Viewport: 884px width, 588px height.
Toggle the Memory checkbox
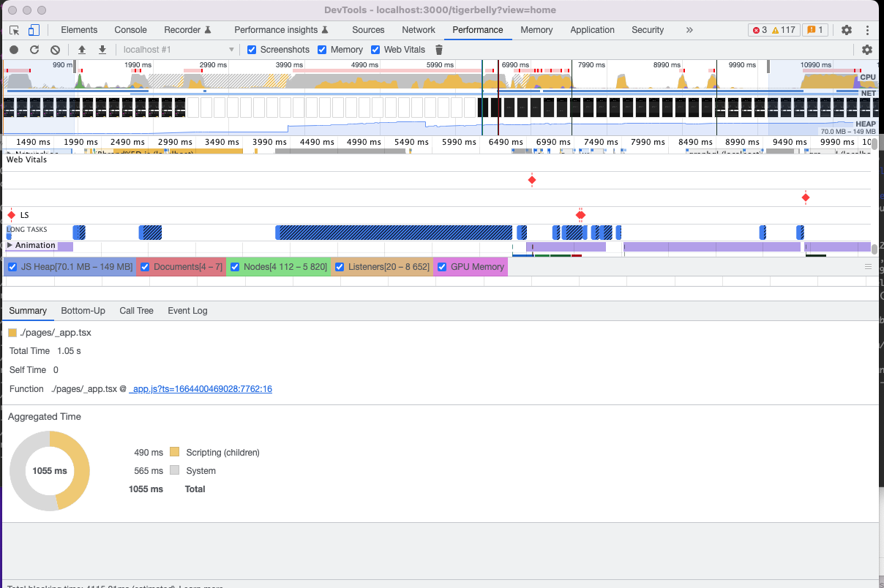322,50
